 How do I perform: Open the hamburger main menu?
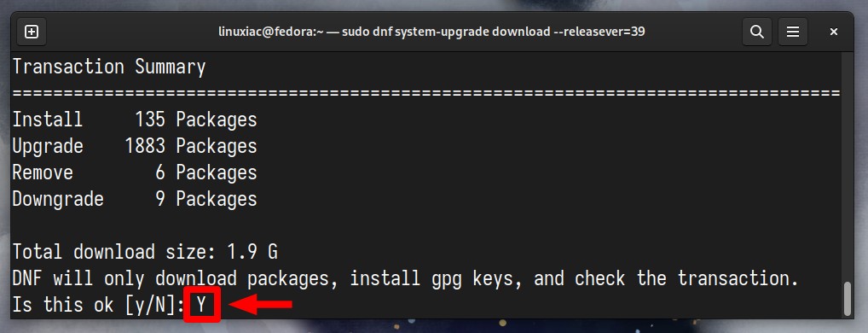pos(793,32)
